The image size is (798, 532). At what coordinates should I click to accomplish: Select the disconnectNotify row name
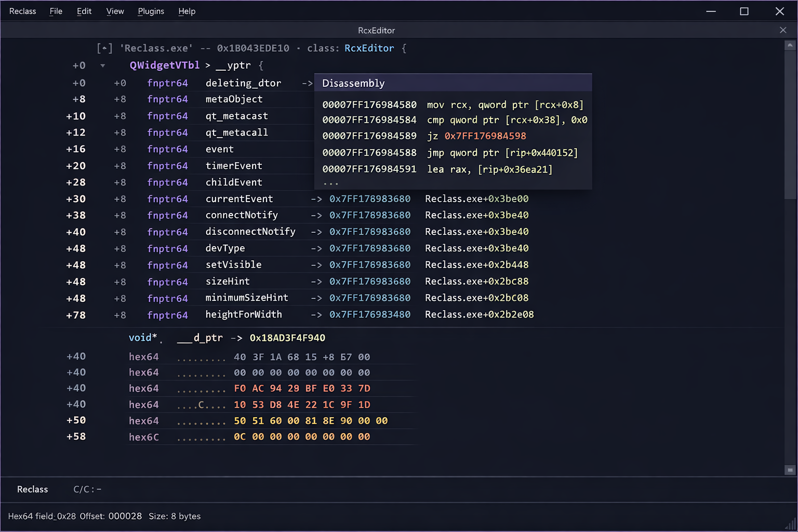(250, 232)
